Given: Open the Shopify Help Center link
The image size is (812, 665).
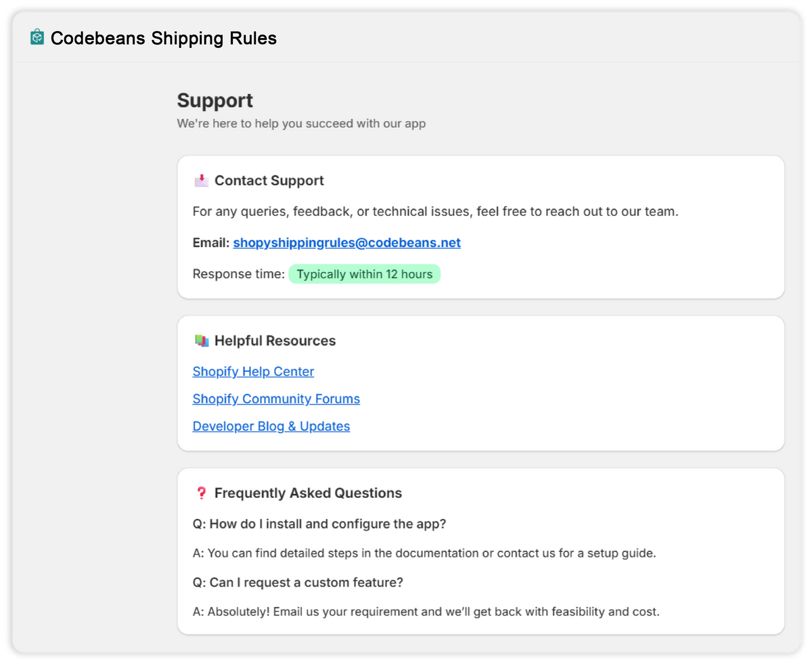Looking at the screenshot, I should (x=253, y=371).
